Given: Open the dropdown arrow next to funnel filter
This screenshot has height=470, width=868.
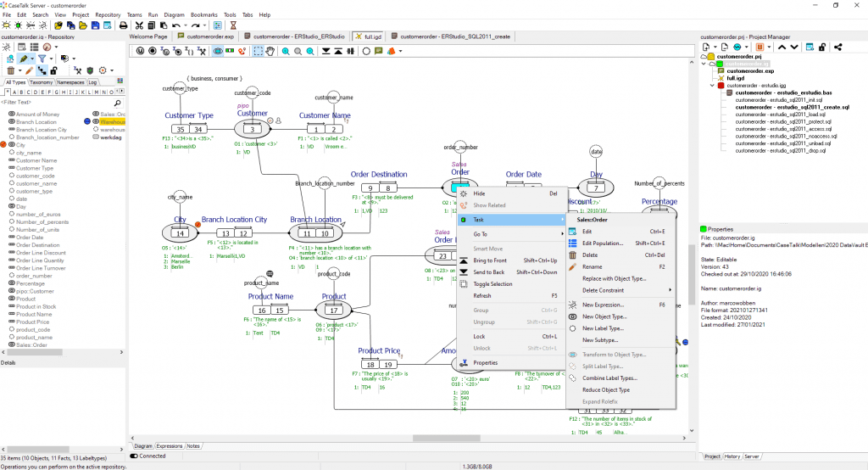Looking at the screenshot, I should click(x=51, y=59).
